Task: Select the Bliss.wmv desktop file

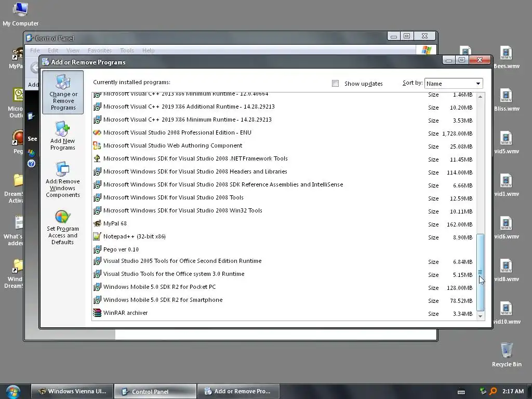Action: 506,100
